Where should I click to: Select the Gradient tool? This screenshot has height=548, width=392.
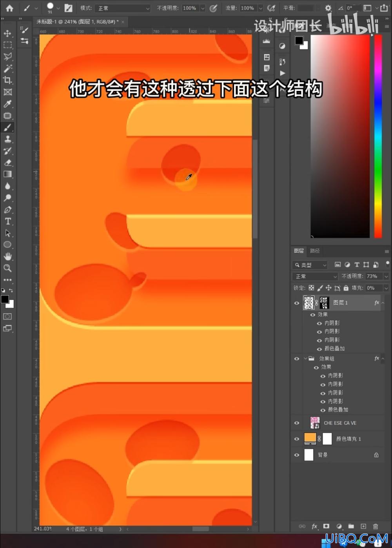(7, 174)
